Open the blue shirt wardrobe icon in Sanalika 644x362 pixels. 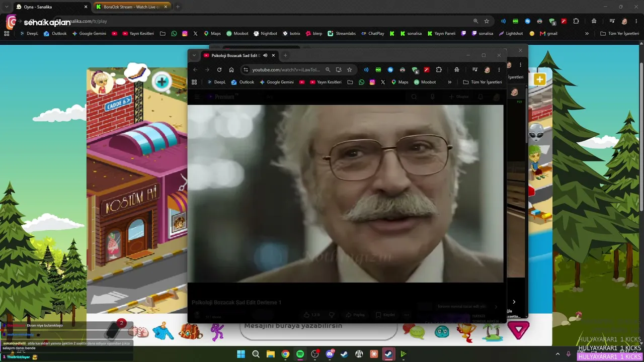tap(163, 331)
